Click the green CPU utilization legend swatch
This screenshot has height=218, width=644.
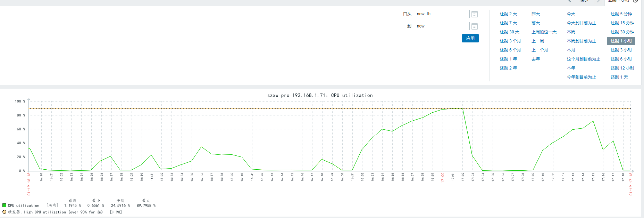[5, 205]
